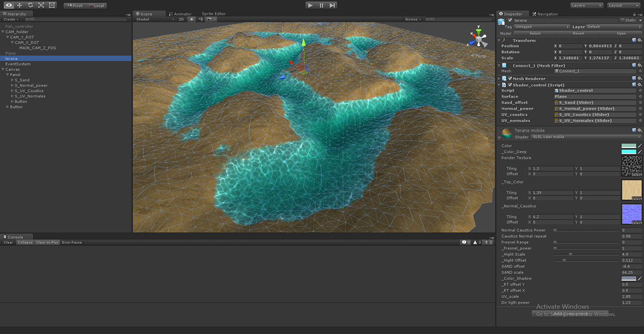
Task: Select the Hierarchy tab
Action: coord(15,14)
